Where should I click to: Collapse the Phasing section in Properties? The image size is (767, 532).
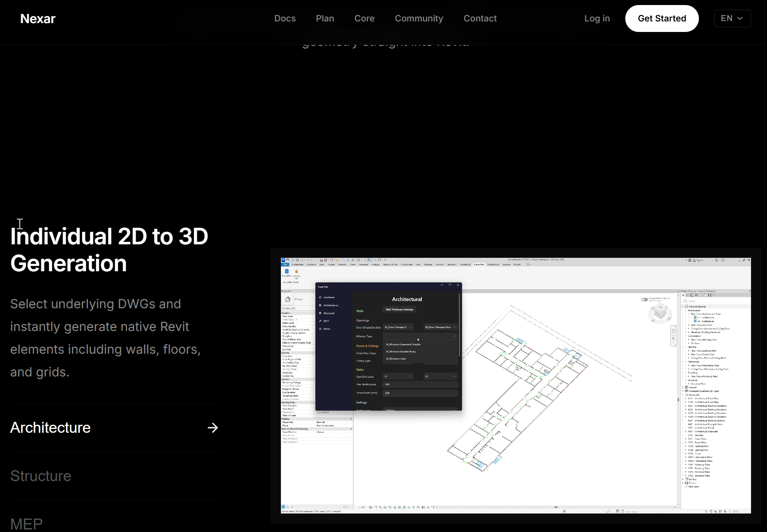(x=351, y=419)
